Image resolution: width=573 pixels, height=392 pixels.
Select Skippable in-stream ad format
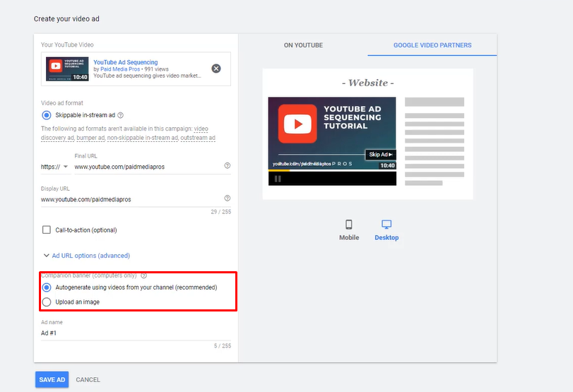[47, 115]
